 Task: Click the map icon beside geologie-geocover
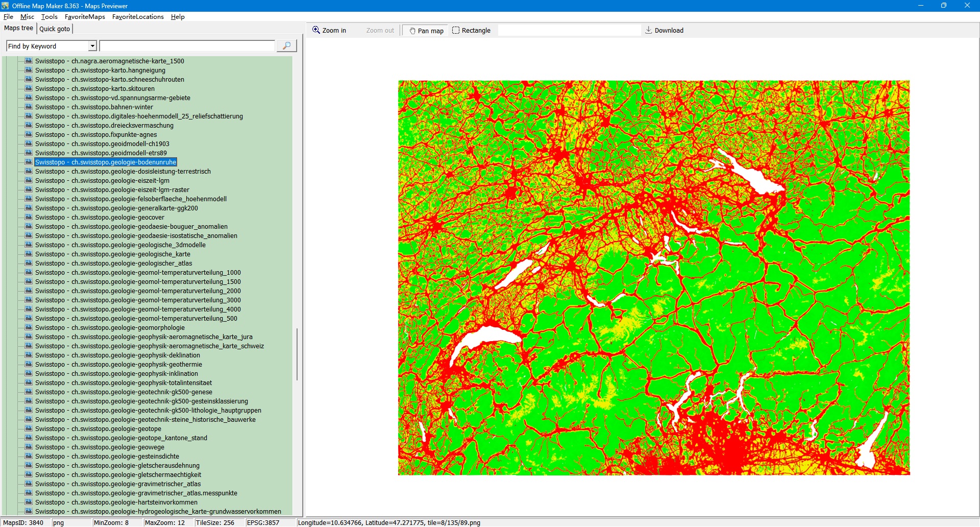[x=29, y=217]
